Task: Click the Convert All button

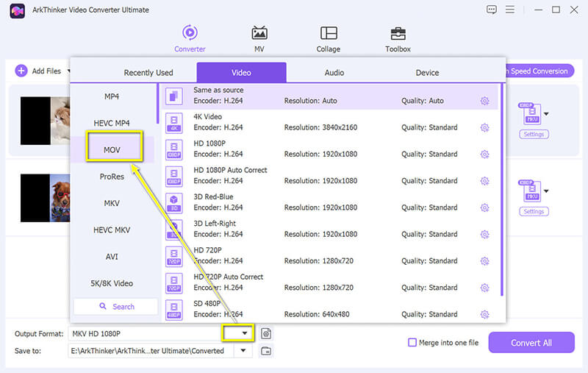Action: 531,343
